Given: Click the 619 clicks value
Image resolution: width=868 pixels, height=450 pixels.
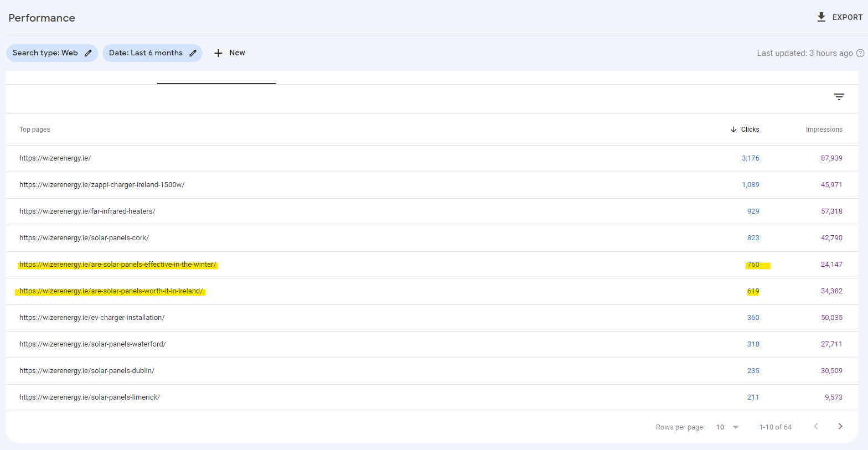Looking at the screenshot, I should (753, 291).
